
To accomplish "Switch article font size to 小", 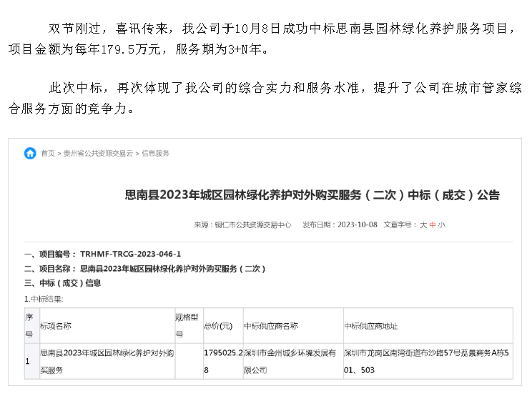I will pos(441,224).
